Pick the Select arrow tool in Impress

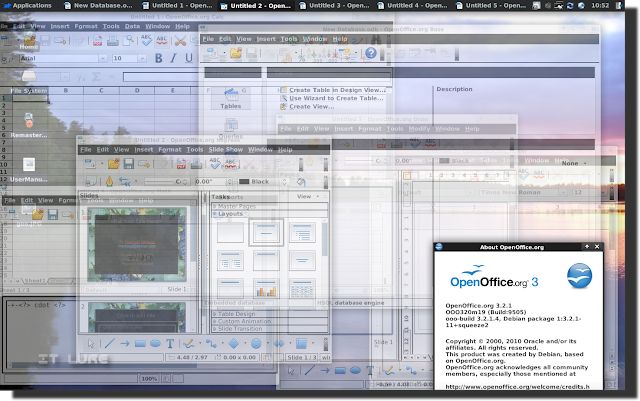click(91, 344)
